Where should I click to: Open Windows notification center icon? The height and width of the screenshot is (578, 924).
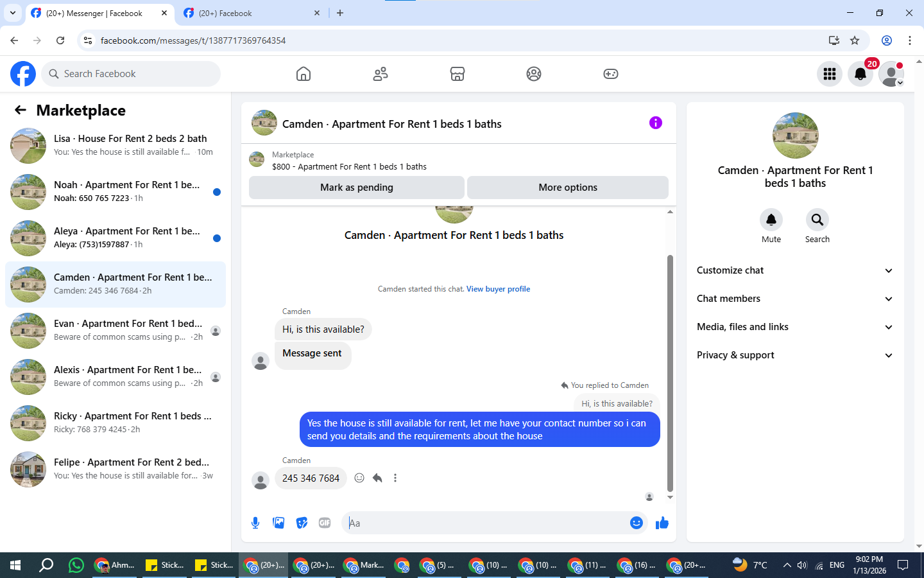pos(903,565)
